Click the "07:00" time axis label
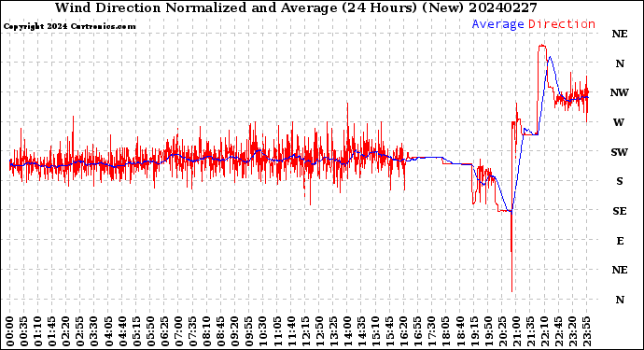Viewport: 644px width, 350px height. tap(179, 331)
